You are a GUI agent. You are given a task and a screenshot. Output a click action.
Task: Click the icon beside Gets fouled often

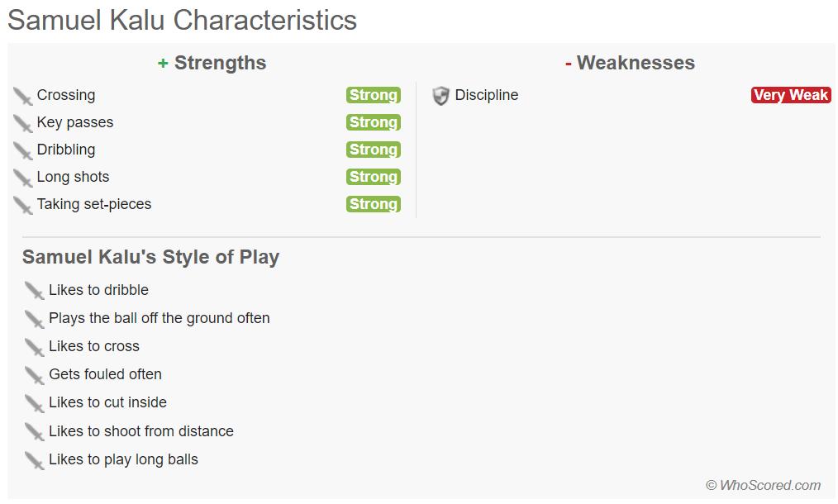[x=34, y=375]
